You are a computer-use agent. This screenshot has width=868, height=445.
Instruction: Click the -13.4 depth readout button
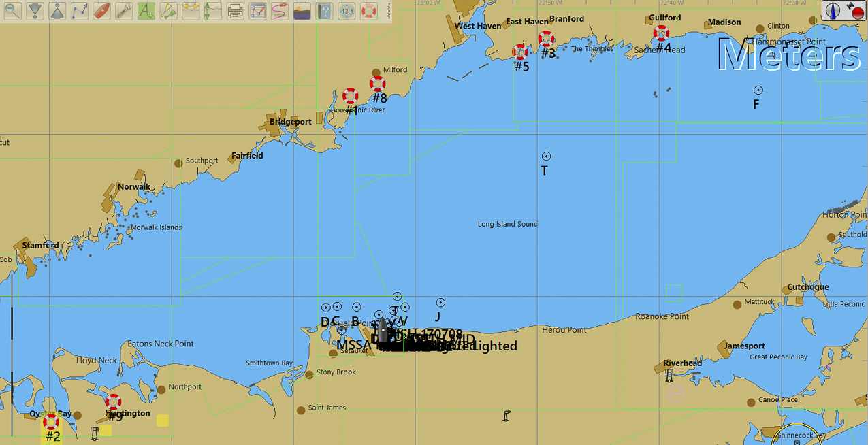pyautogui.click(x=347, y=11)
